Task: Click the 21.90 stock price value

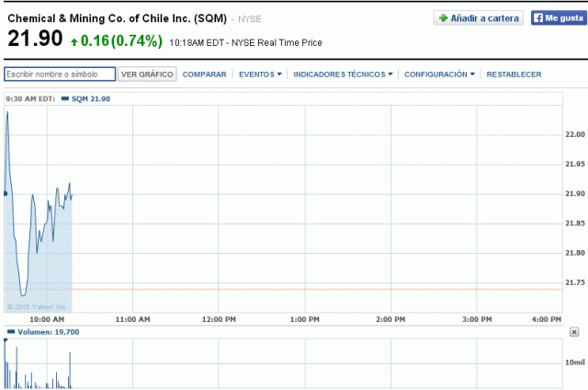Action: (x=35, y=39)
